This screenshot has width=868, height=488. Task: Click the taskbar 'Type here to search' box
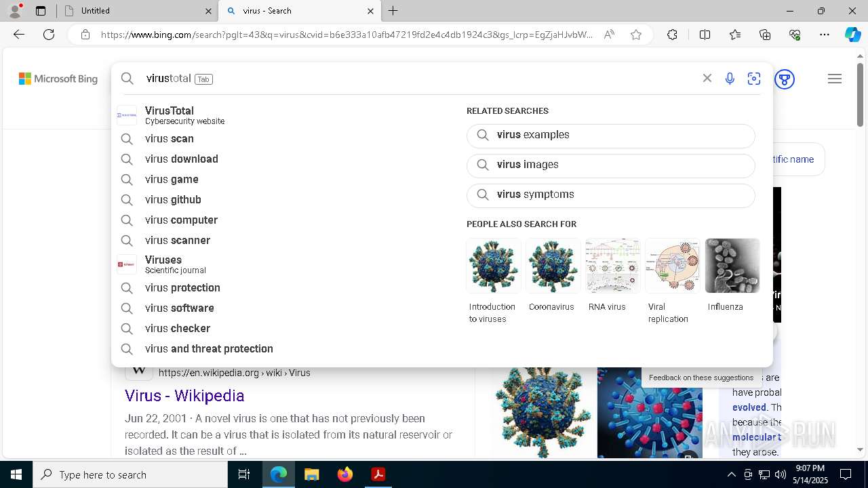tap(130, 474)
